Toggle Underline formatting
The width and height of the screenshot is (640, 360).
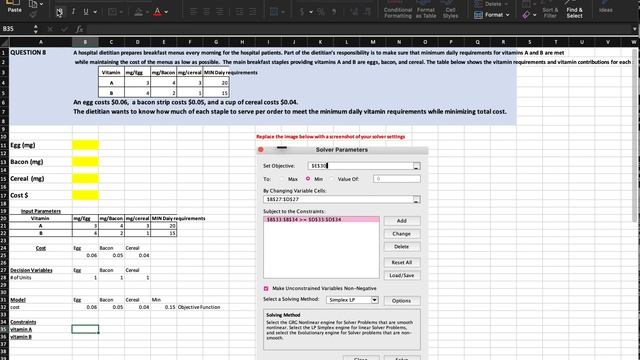pos(86,12)
